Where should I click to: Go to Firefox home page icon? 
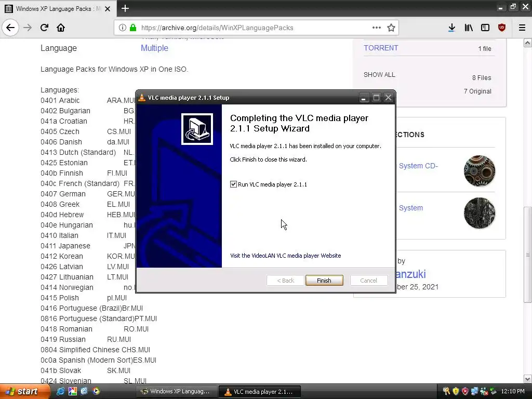click(61, 28)
